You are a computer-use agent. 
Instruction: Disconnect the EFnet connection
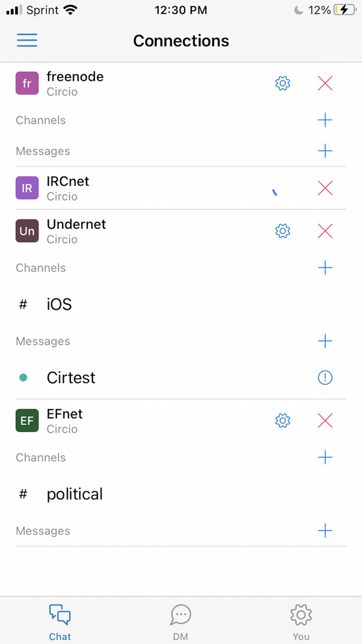point(325,421)
